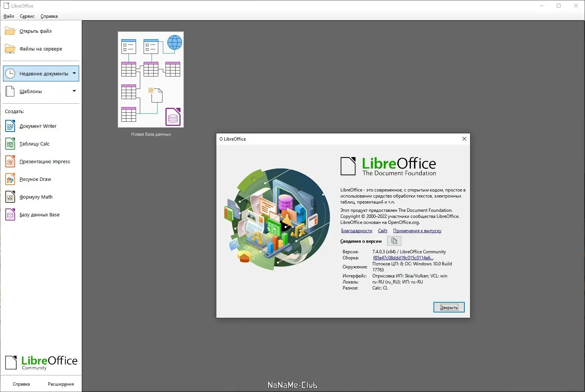Open the Справка menu
This screenshot has height=392, width=585.
point(49,16)
